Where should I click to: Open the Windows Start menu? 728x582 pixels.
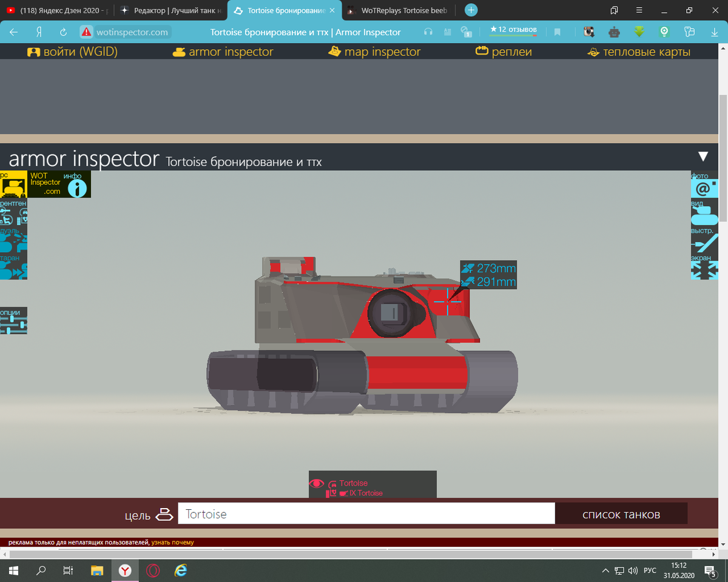click(x=13, y=570)
